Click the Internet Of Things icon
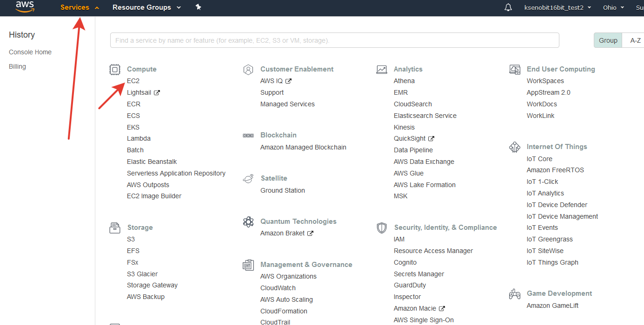The width and height of the screenshot is (644, 325). [515, 147]
